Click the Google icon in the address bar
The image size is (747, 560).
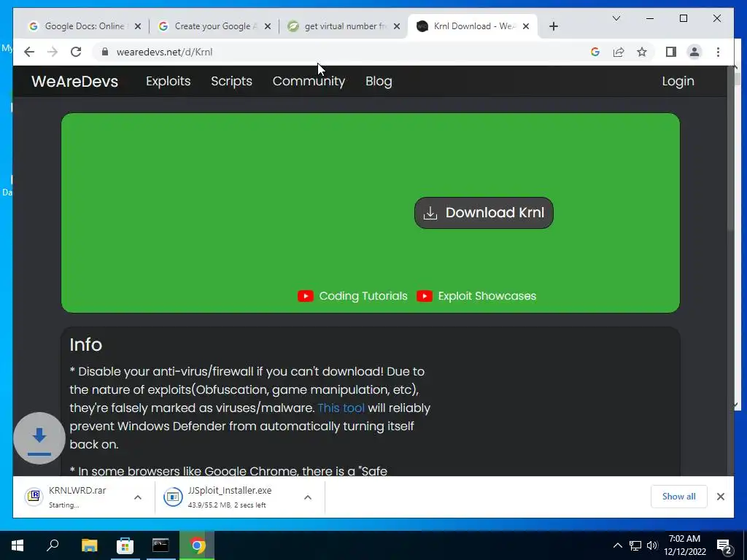point(595,52)
